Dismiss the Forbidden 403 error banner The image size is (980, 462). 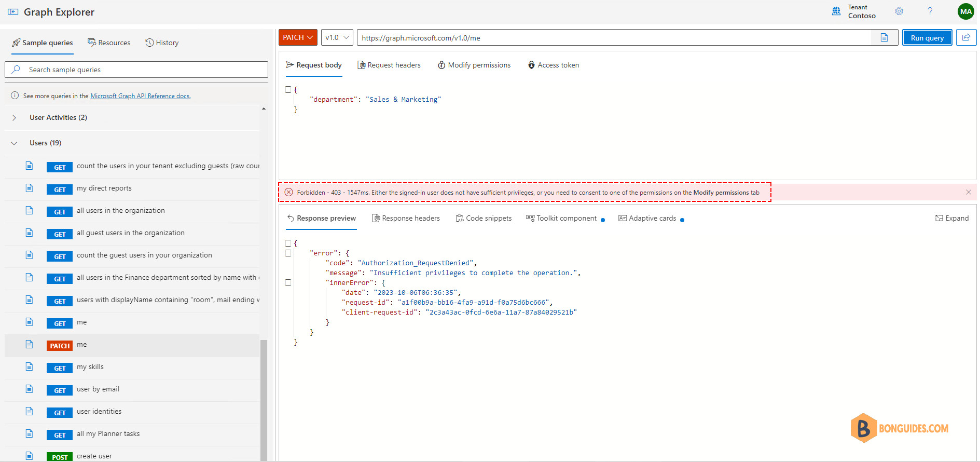pos(968,192)
